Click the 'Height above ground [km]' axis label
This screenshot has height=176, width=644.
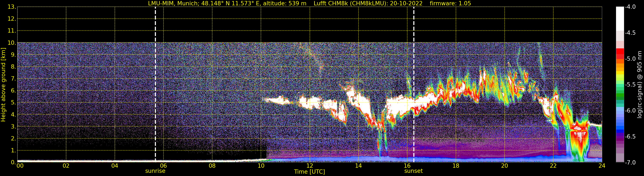point(3,85)
